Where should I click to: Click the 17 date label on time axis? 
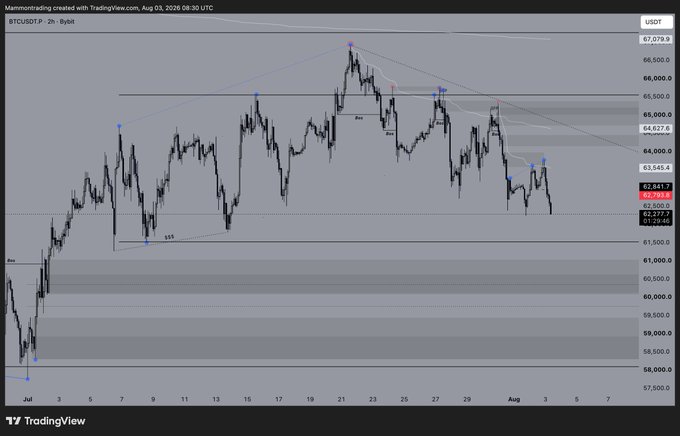(x=279, y=400)
